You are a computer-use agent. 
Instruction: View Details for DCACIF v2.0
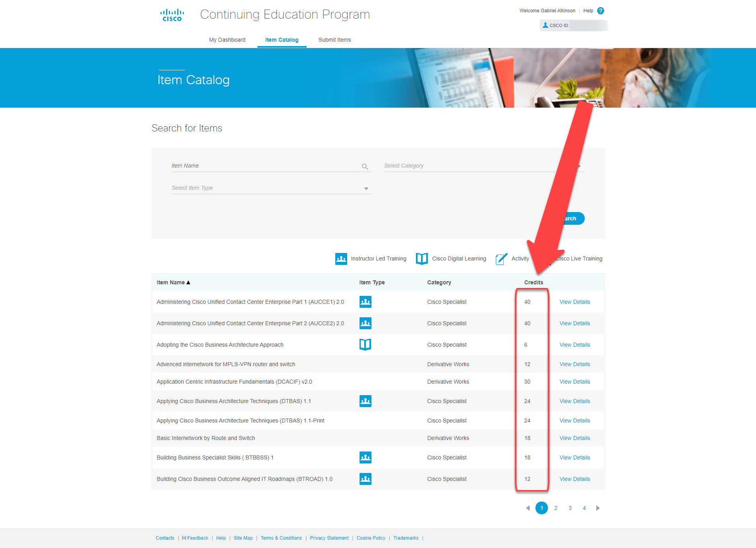tap(575, 382)
